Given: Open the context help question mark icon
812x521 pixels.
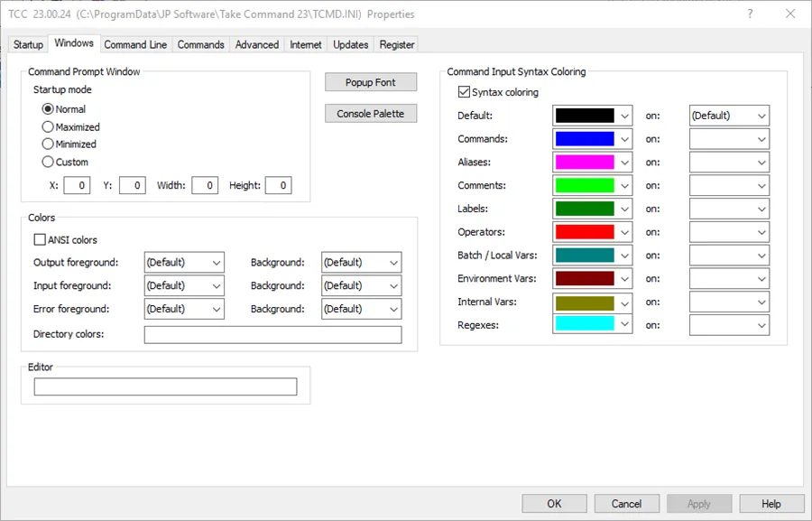Looking at the screenshot, I should pyautogui.click(x=750, y=14).
